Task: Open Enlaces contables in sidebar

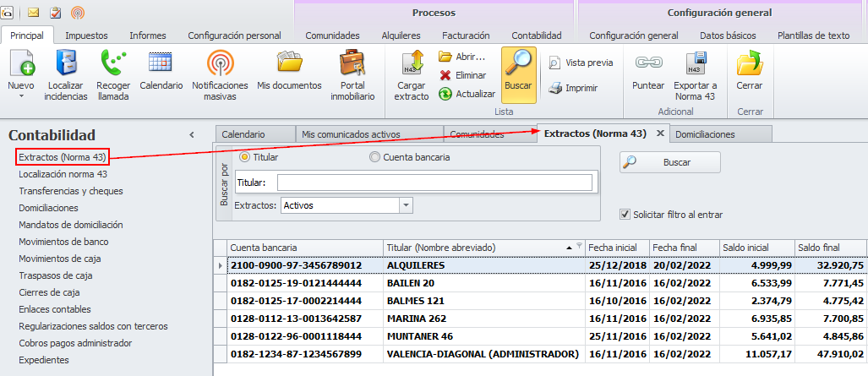Action: 55,309
